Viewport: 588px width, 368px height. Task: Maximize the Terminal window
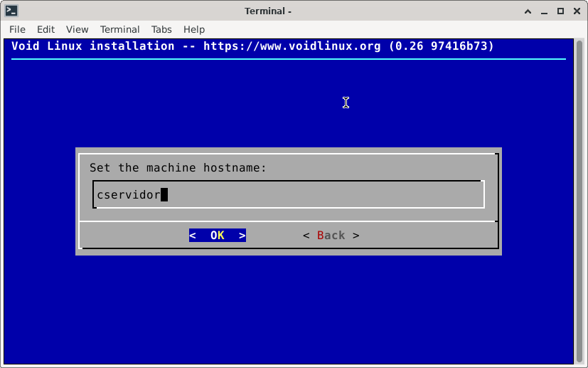pyautogui.click(x=560, y=11)
